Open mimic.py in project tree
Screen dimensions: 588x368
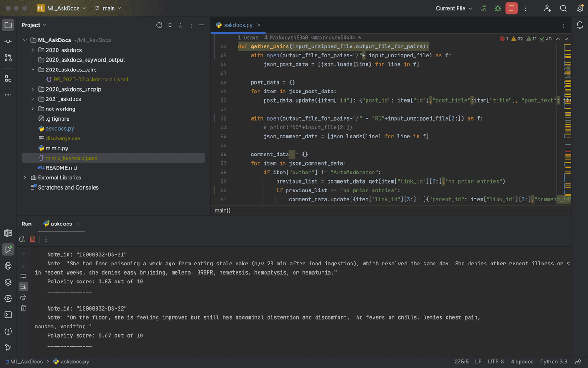click(57, 148)
